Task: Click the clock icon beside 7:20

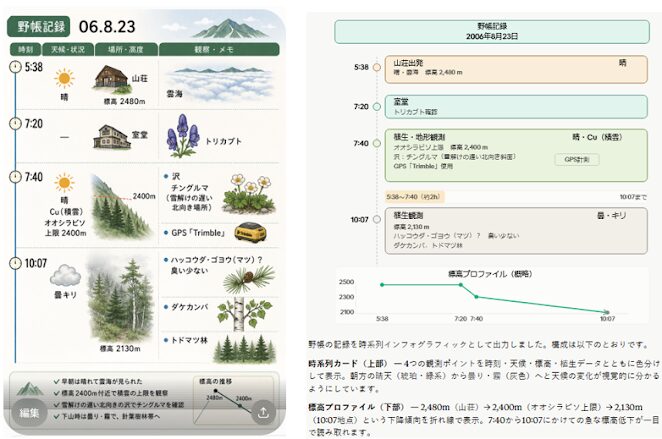Action: [15, 123]
